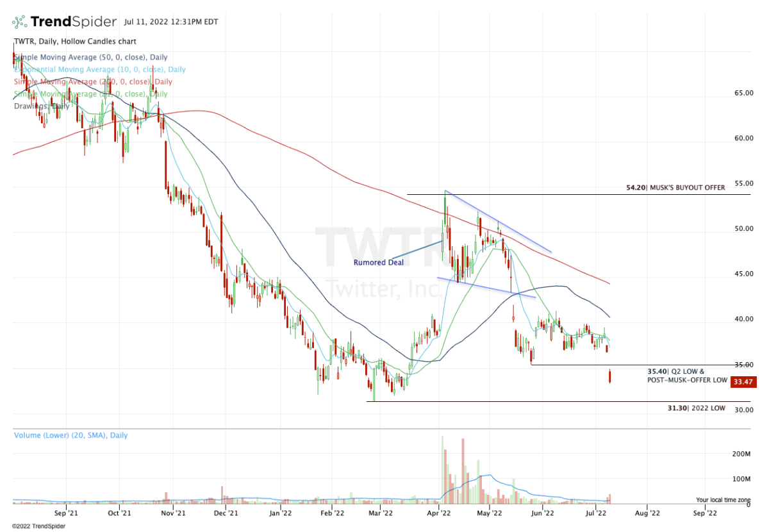769x532 pixels.
Task: Select the green Simple Moving Average (21) legend entry
Action: pyautogui.click(x=91, y=94)
